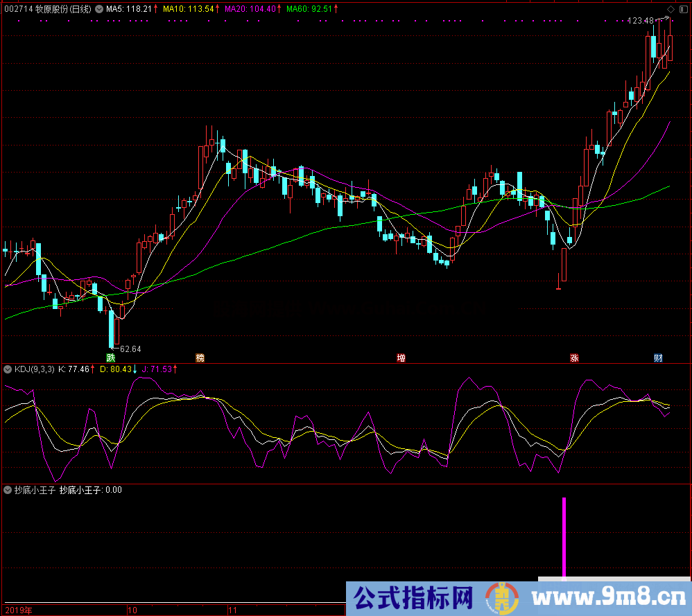The image size is (692, 616).
Task: Click the red 涨 event marker
Action: click(x=574, y=358)
